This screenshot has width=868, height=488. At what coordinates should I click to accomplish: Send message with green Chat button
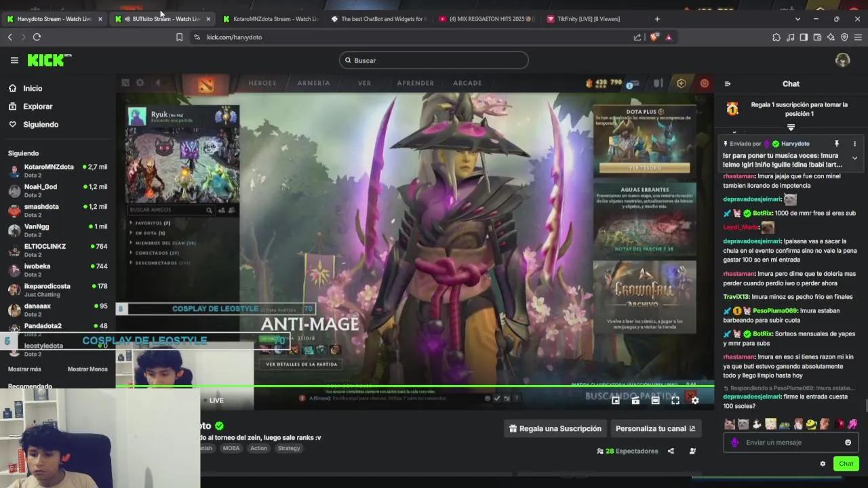click(x=846, y=464)
